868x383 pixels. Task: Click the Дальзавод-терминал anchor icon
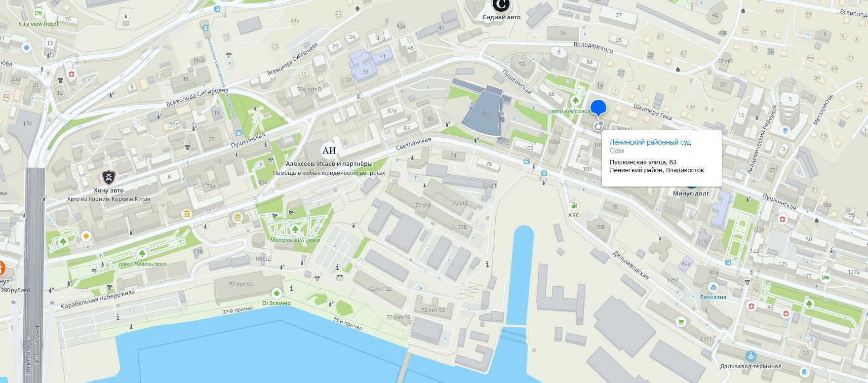[x=750, y=356]
